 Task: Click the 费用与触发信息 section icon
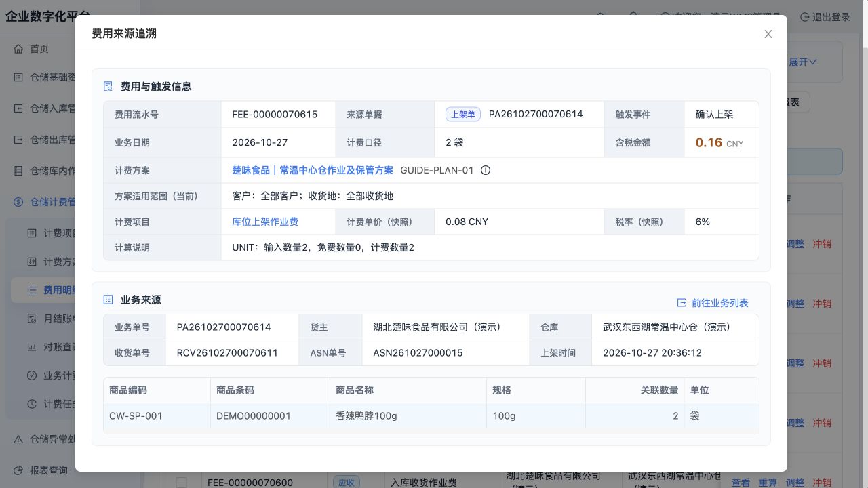click(x=108, y=86)
